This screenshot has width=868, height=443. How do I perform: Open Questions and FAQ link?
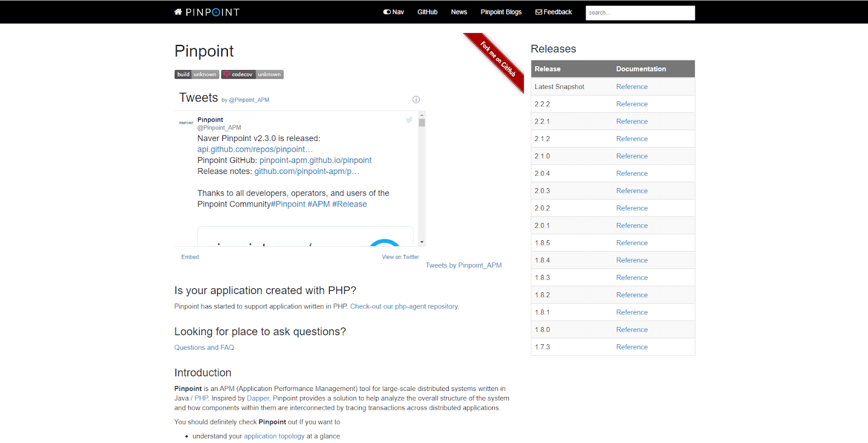(204, 348)
